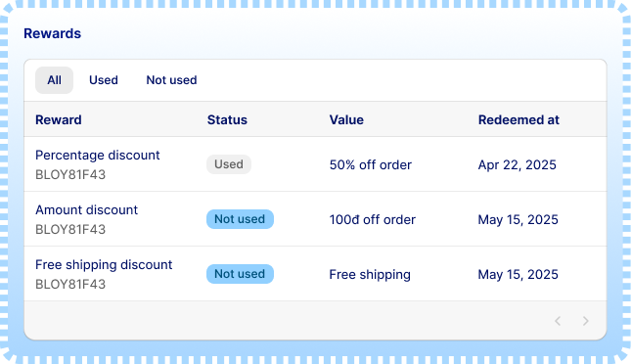Image resolution: width=631 pixels, height=364 pixels.
Task: Open the Free shipping discount reward
Action: click(x=104, y=264)
